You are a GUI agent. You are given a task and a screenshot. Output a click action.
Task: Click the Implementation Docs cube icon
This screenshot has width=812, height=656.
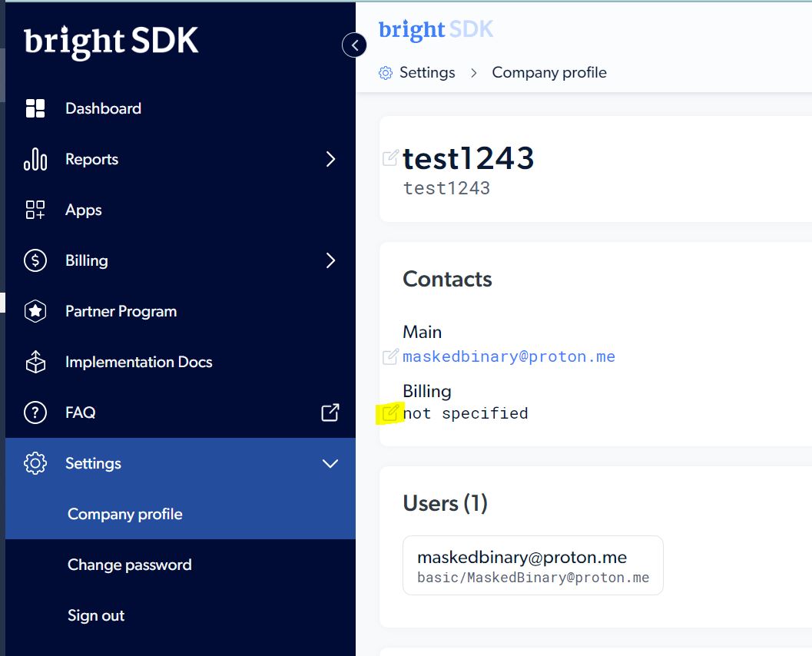(x=35, y=362)
